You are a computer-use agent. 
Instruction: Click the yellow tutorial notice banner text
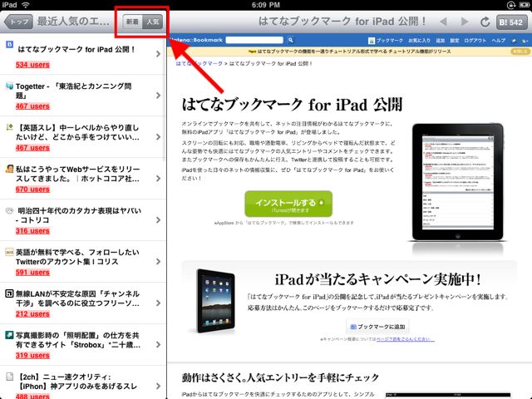coord(353,52)
